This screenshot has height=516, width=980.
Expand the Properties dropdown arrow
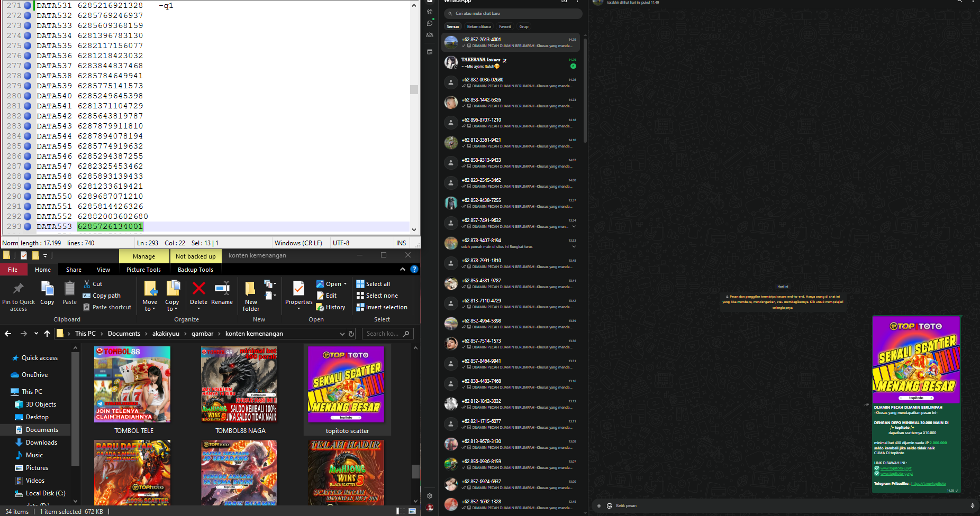(x=298, y=309)
